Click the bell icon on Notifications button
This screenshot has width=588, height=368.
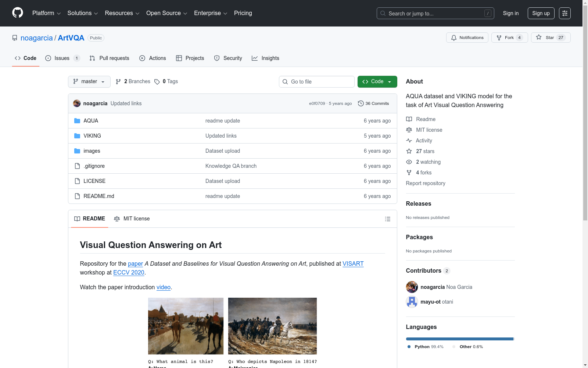pos(454,38)
